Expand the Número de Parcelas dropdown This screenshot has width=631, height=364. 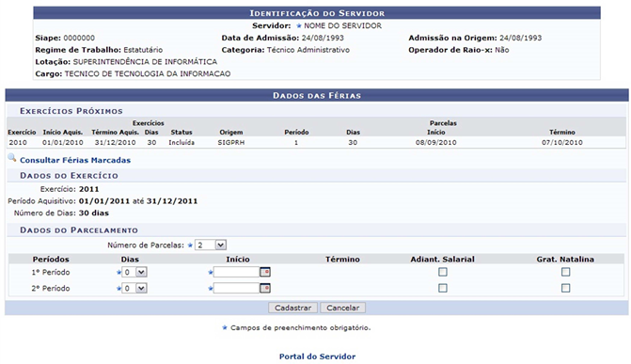211,245
